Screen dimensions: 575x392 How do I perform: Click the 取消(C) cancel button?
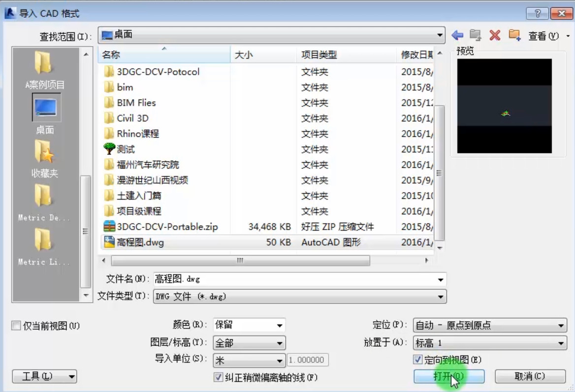coord(530,376)
